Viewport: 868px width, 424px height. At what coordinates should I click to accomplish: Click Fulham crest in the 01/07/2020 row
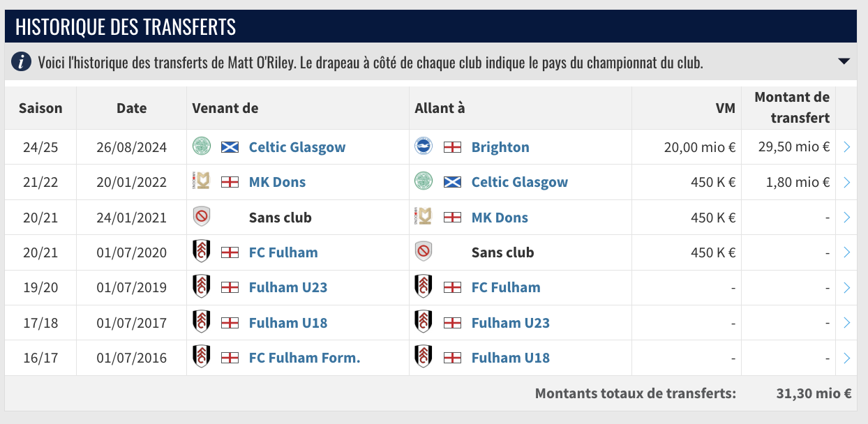201,252
